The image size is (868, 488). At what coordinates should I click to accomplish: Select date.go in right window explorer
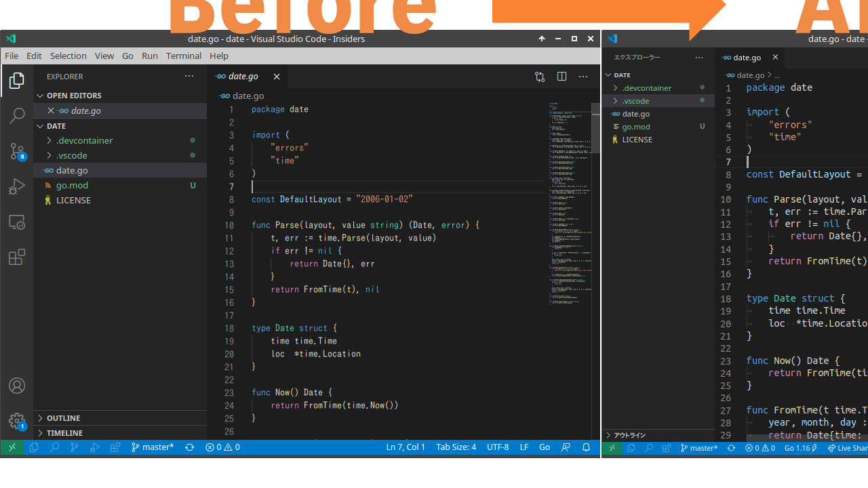point(658,114)
